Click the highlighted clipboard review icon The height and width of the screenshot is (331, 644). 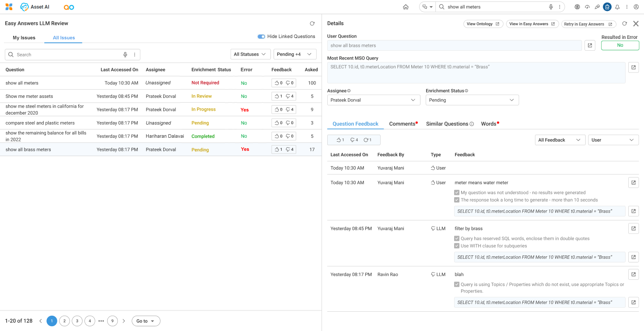[x=607, y=7]
